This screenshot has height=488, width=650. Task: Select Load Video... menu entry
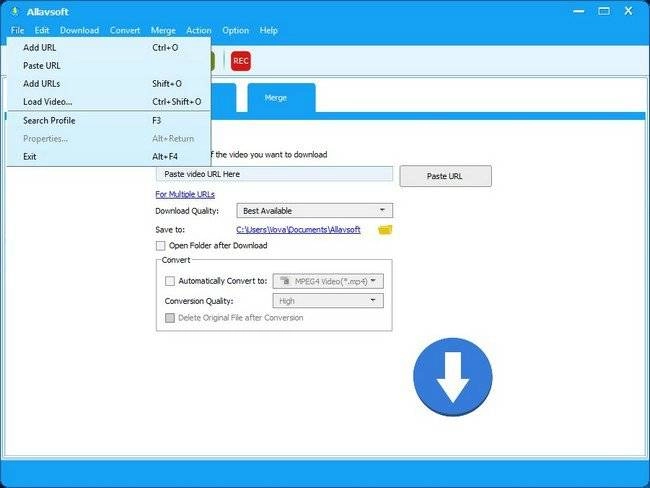coord(109,102)
